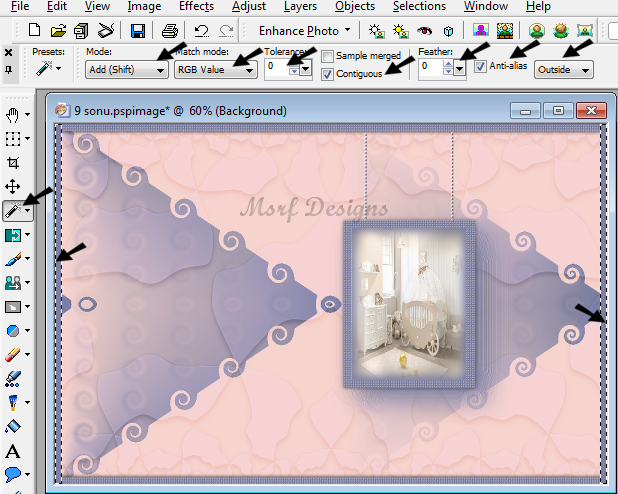The height and width of the screenshot is (494, 618).
Task: Select the Magic Wand tool in left toolbar
Action: click(x=12, y=211)
